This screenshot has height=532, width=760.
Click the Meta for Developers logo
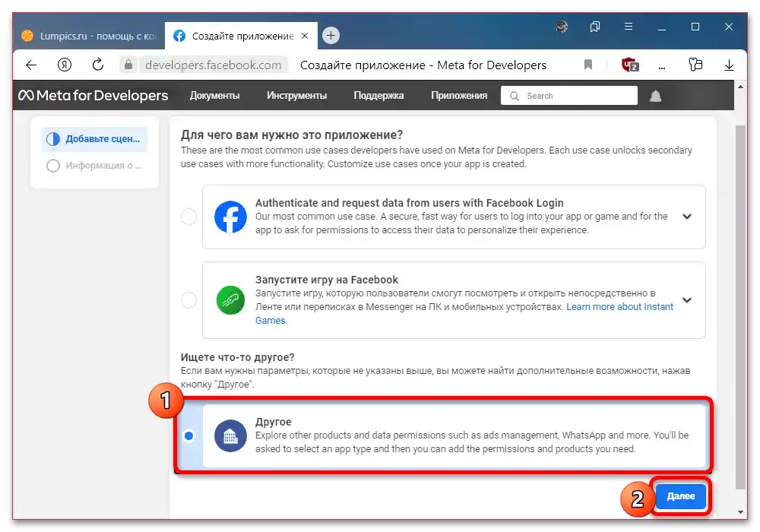click(93, 96)
